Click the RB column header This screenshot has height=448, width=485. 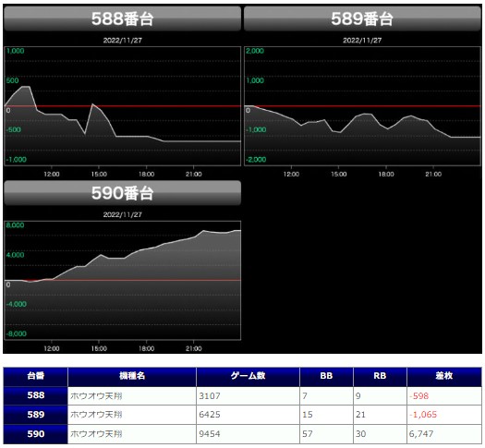coord(380,376)
